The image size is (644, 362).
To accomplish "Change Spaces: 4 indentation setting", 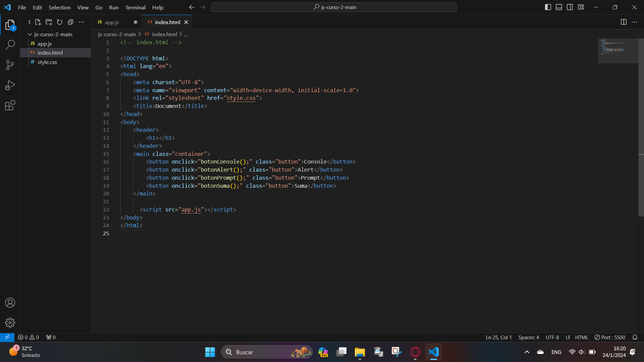I will click(529, 337).
